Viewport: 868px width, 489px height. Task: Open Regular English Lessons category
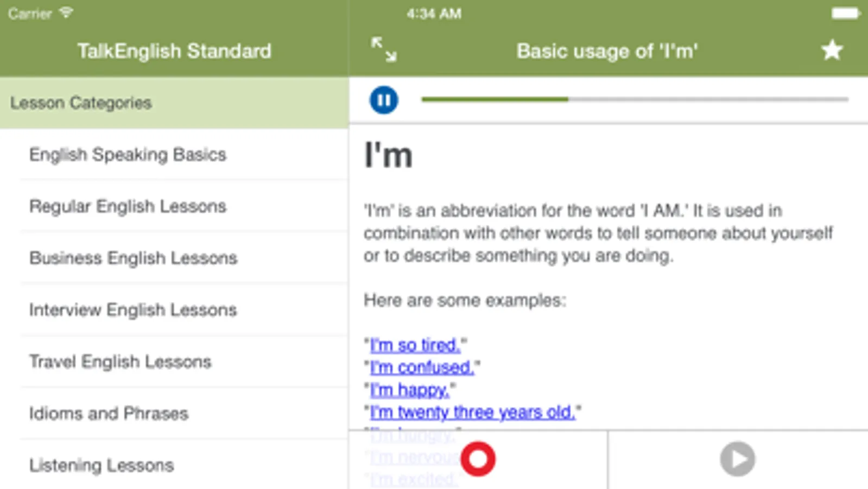[x=128, y=206]
